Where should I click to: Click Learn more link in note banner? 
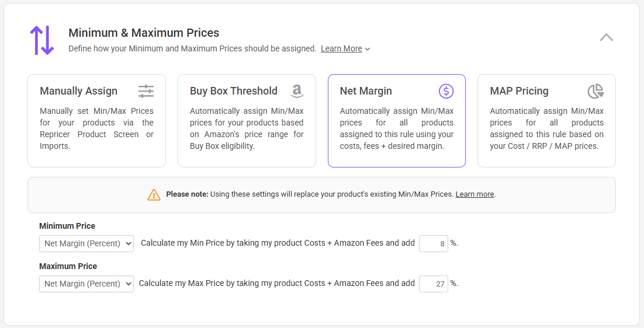tap(475, 194)
